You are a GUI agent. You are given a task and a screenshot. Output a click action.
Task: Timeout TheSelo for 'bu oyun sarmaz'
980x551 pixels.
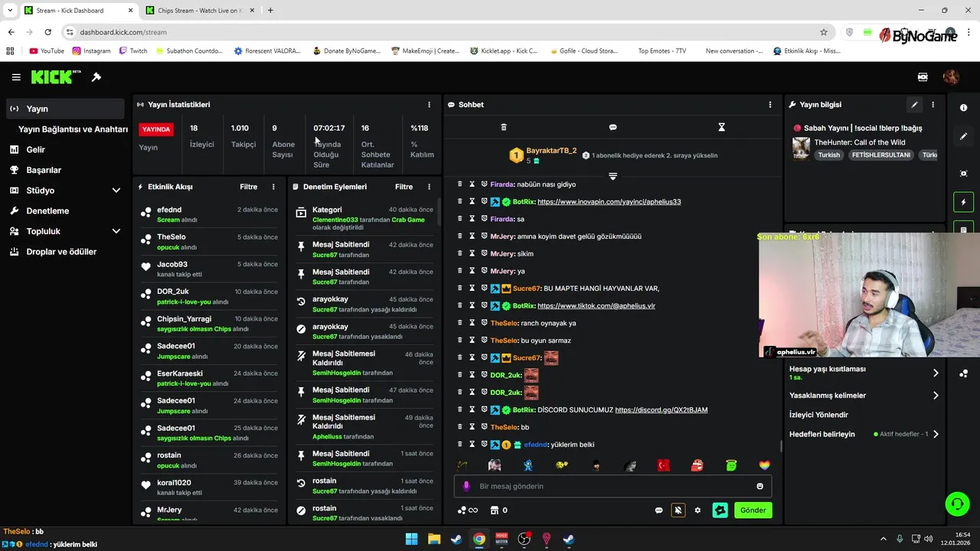(x=472, y=341)
